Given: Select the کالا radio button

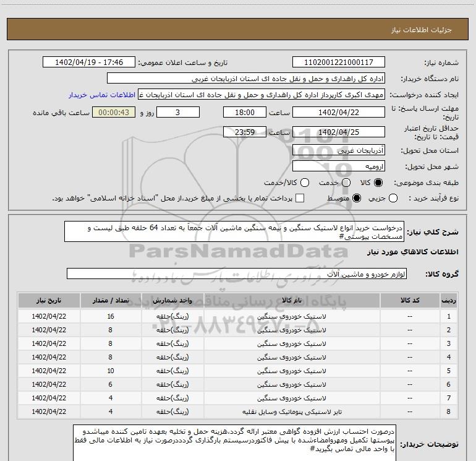Looking at the screenshot, I should (x=378, y=183).
